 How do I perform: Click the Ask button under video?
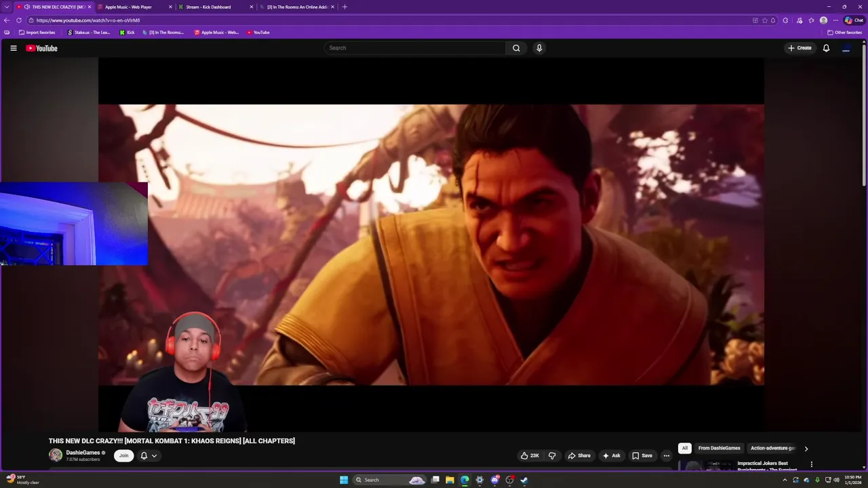click(611, 455)
